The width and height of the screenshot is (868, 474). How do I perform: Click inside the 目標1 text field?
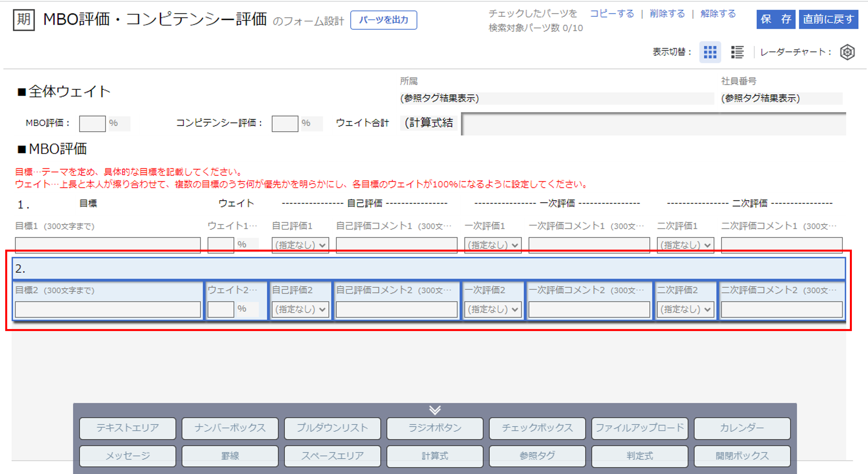tap(108, 245)
